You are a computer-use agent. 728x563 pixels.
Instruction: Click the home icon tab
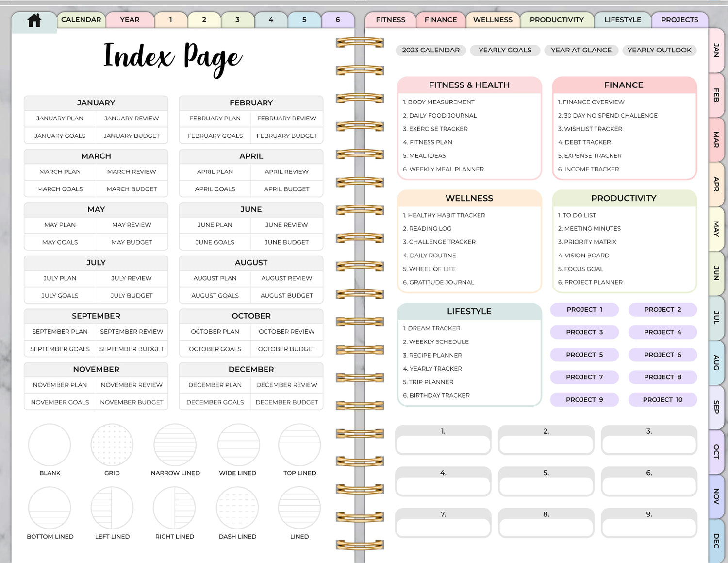pos(34,20)
